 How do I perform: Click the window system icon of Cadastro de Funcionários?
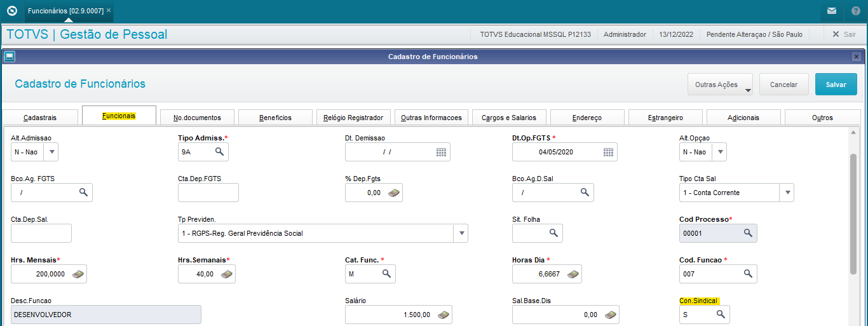point(9,57)
